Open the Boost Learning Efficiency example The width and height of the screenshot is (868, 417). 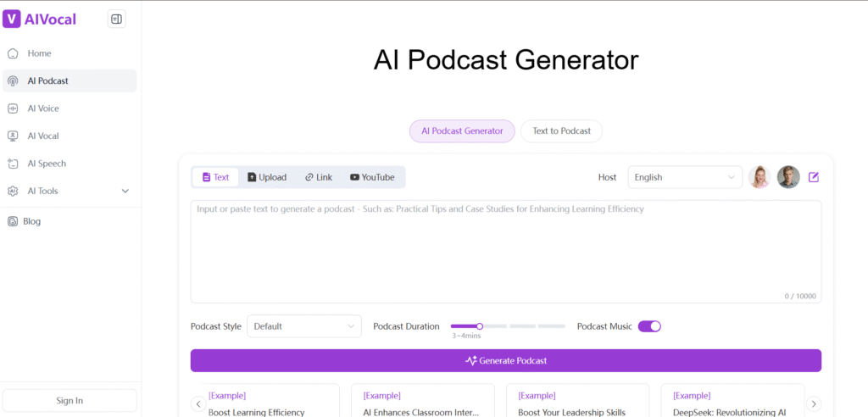pos(268,400)
